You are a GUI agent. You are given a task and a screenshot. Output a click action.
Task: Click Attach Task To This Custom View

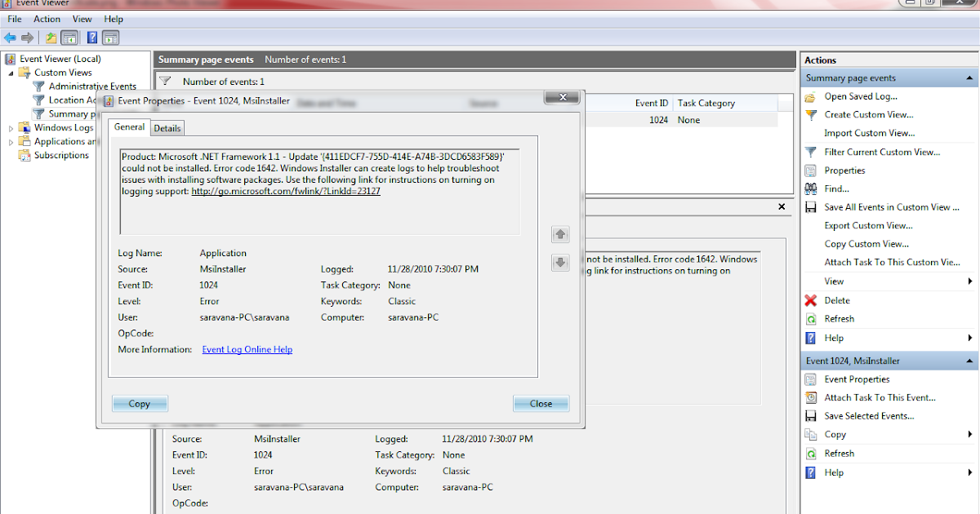(x=893, y=263)
